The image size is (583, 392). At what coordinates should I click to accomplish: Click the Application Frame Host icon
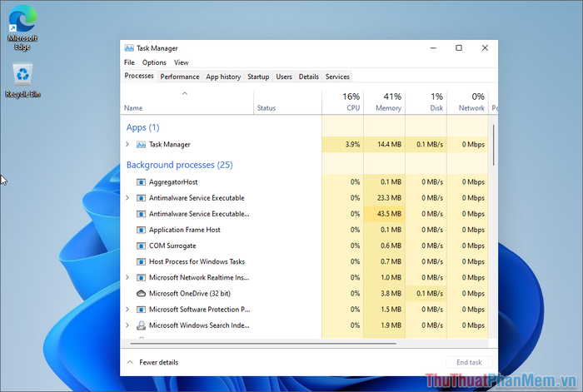(141, 230)
